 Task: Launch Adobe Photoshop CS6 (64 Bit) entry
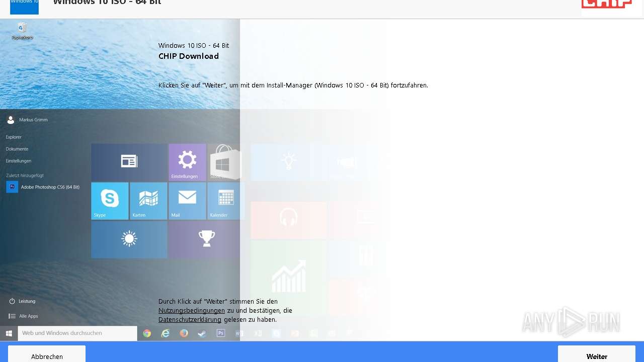[x=43, y=187]
